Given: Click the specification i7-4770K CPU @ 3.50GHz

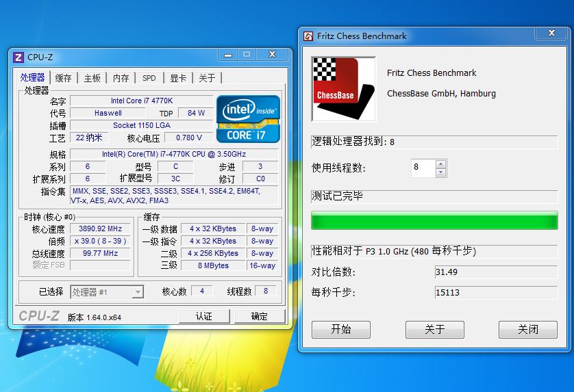Looking at the screenshot, I should pos(174,154).
